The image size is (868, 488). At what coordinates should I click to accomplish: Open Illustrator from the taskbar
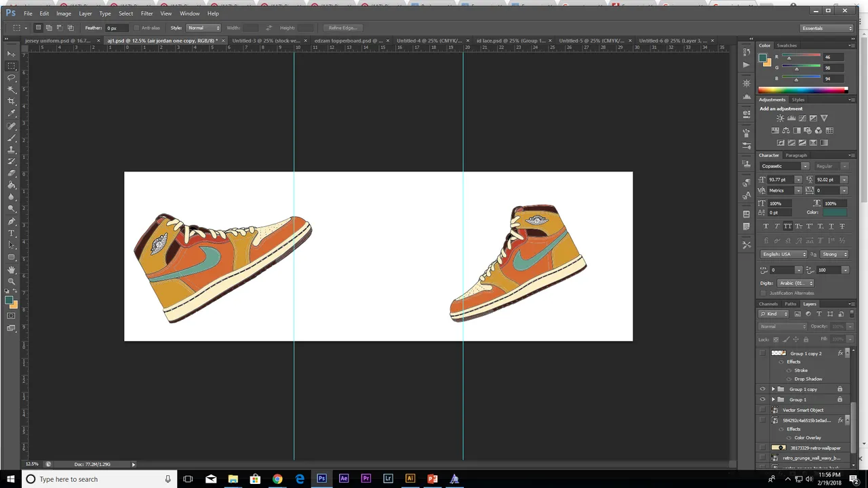(410, 479)
